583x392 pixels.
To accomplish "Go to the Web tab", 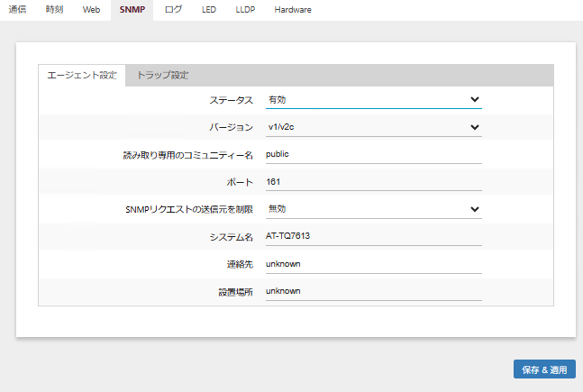I will click(91, 10).
